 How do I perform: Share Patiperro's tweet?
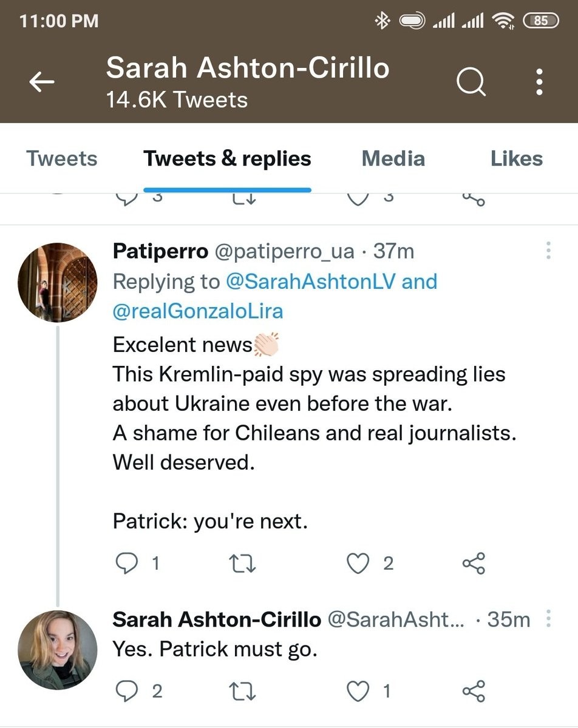pos(474,564)
